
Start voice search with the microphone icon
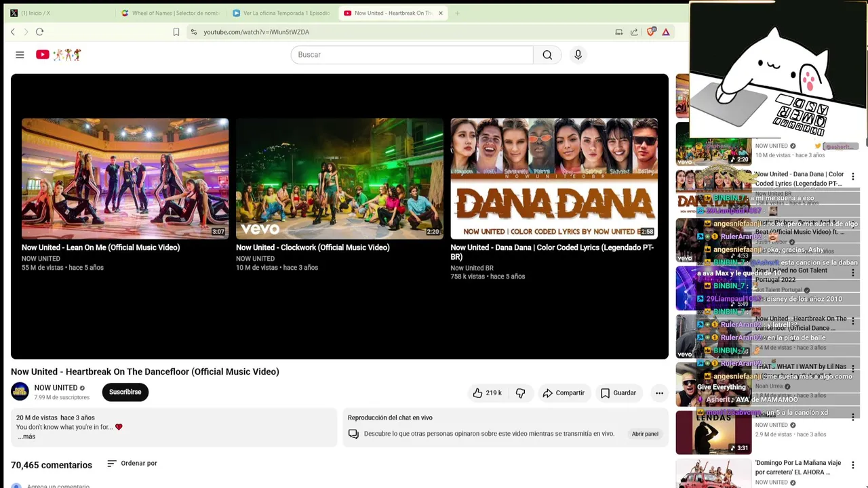coord(578,55)
